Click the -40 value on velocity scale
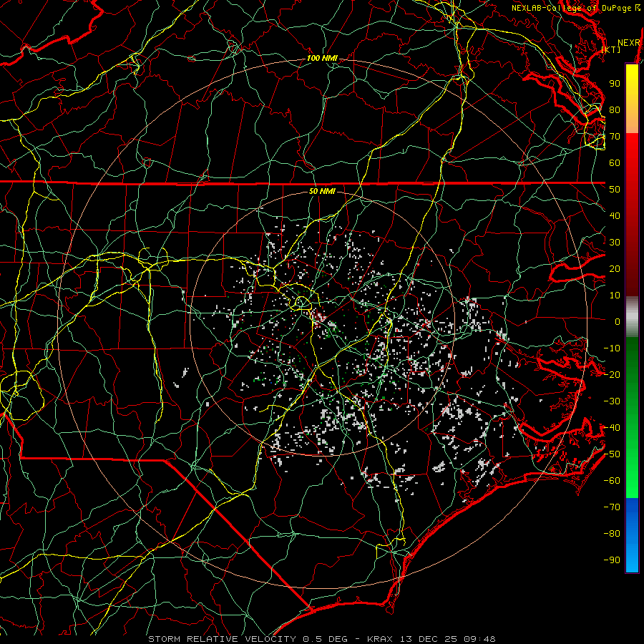Image resolution: width=644 pixels, height=644 pixels. tap(612, 428)
